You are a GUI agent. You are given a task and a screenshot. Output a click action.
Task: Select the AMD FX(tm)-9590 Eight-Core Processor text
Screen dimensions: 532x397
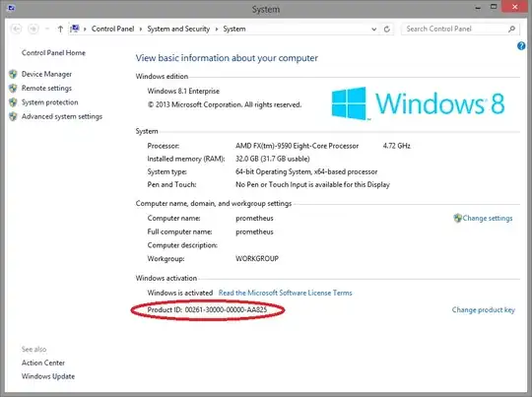pyautogui.click(x=297, y=146)
